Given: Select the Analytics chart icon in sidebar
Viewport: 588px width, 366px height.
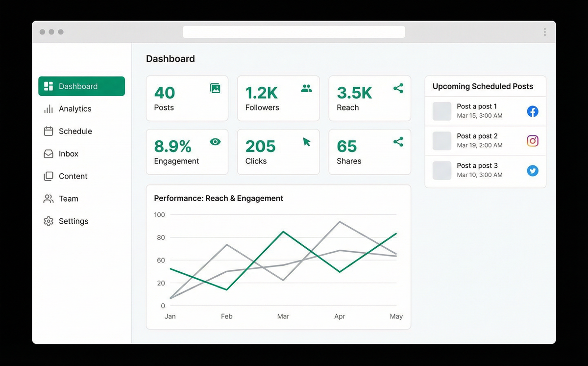Looking at the screenshot, I should click(48, 108).
